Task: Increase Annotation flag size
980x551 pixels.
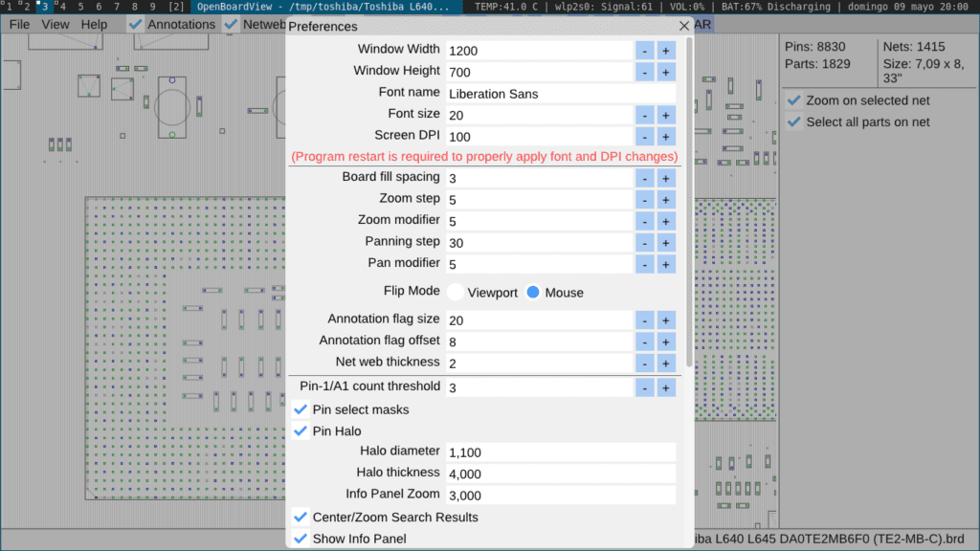Action: click(666, 320)
